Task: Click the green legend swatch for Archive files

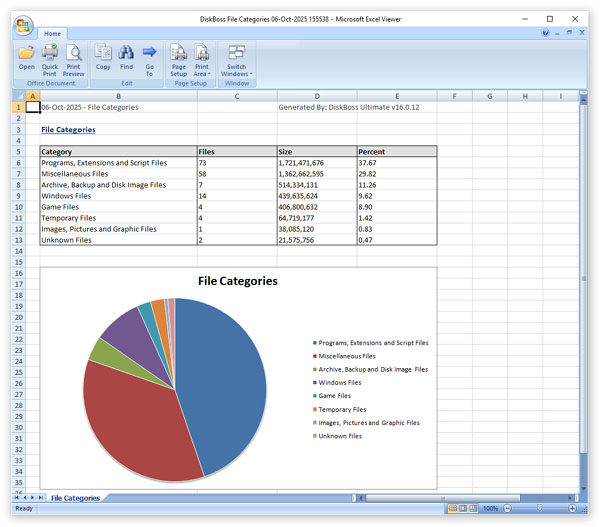Action: tap(315, 369)
